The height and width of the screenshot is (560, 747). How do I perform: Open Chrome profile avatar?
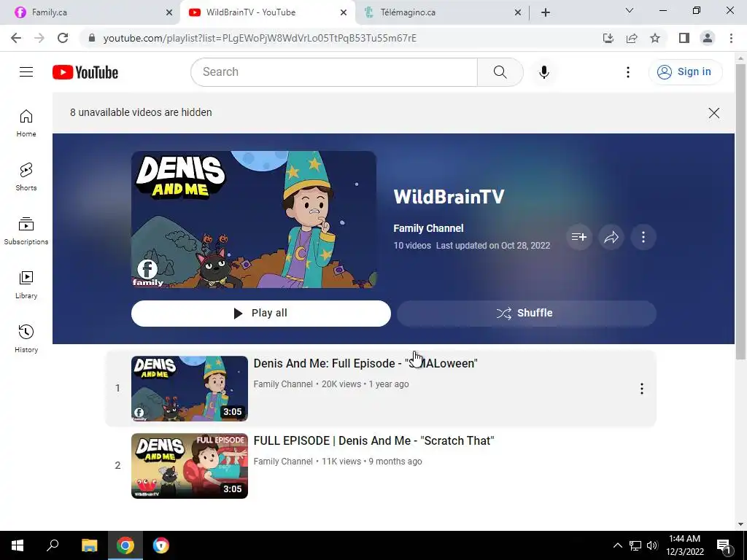click(708, 38)
